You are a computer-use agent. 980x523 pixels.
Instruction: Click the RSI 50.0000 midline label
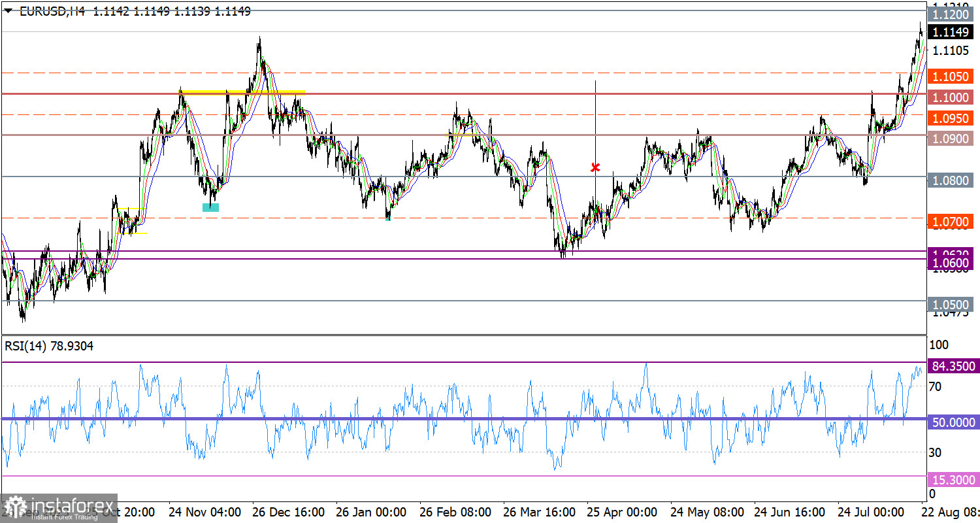point(953,422)
